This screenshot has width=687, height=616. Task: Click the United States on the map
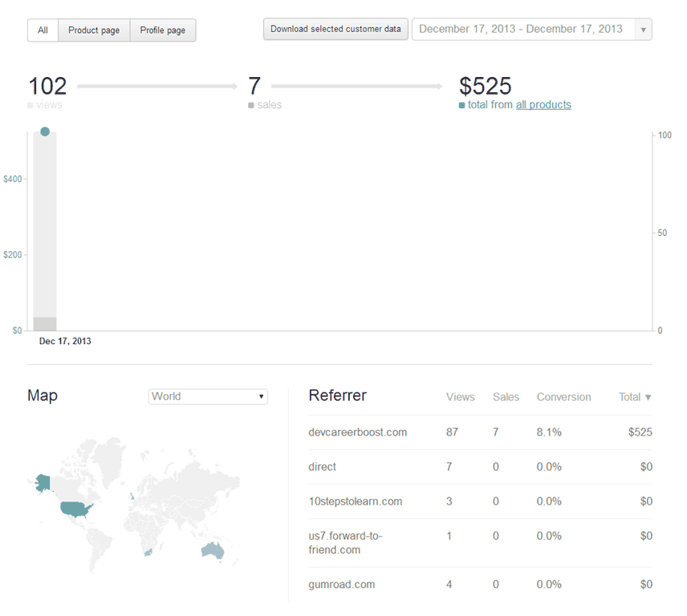[x=75, y=509]
